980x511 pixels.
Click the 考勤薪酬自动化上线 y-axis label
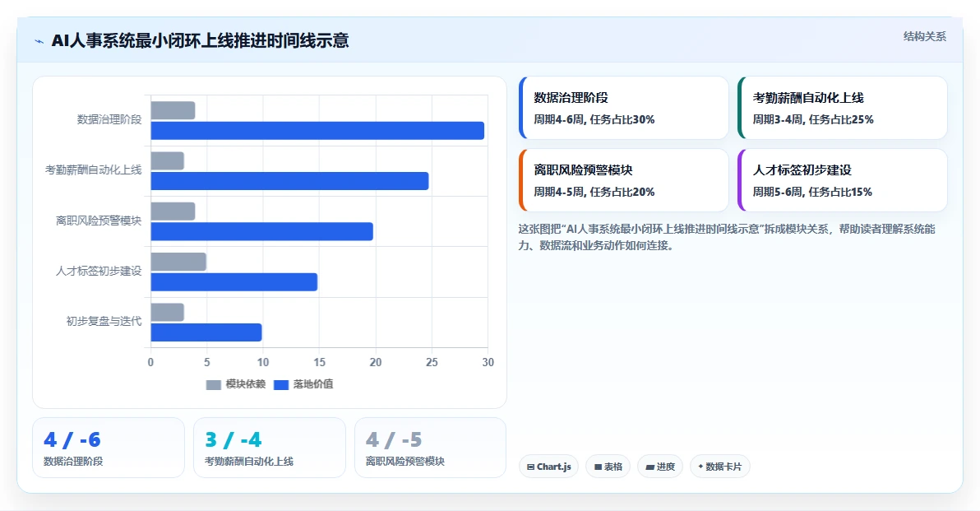pos(93,170)
